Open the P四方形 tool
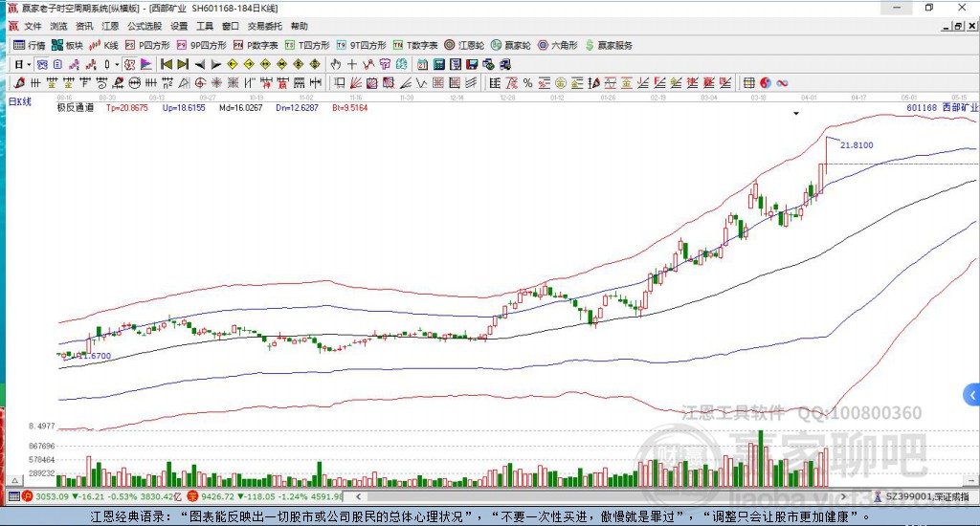Image resolution: width=980 pixels, height=526 pixels. click(147, 45)
